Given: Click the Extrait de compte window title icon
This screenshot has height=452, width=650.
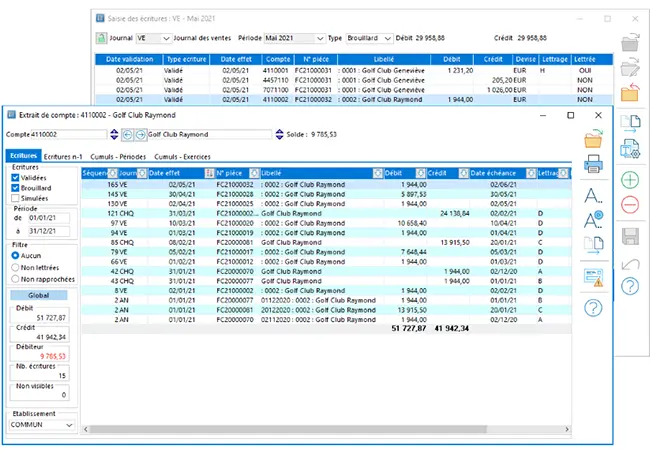Looking at the screenshot, I should 12,115.
